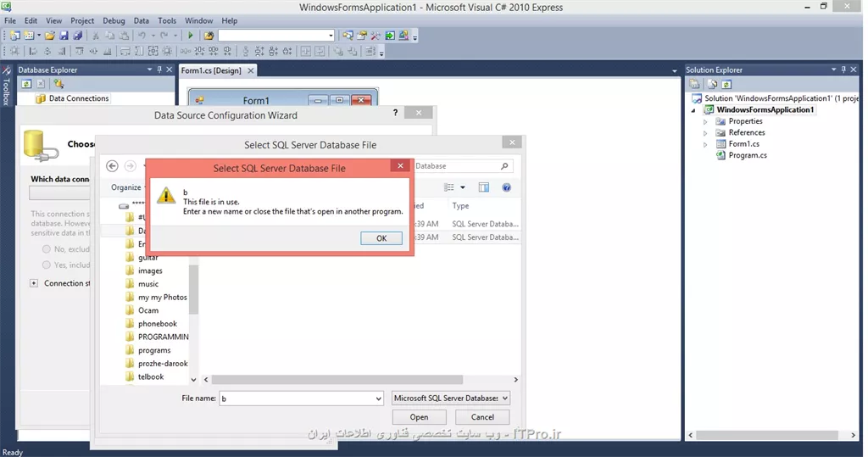This screenshot has width=868, height=457.
Task: Toggle the preview pane icon in file dialog
Action: [484, 187]
